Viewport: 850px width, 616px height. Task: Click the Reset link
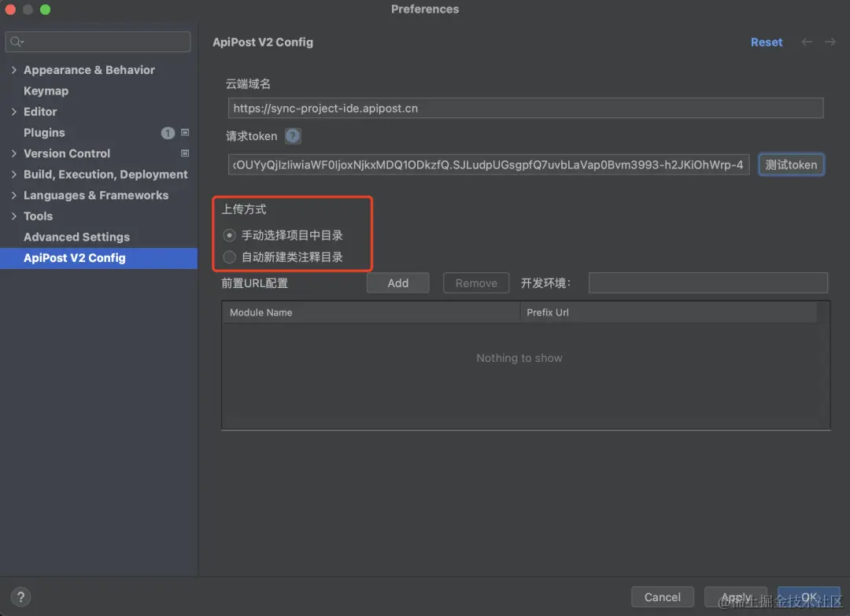click(x=766, y=42)
